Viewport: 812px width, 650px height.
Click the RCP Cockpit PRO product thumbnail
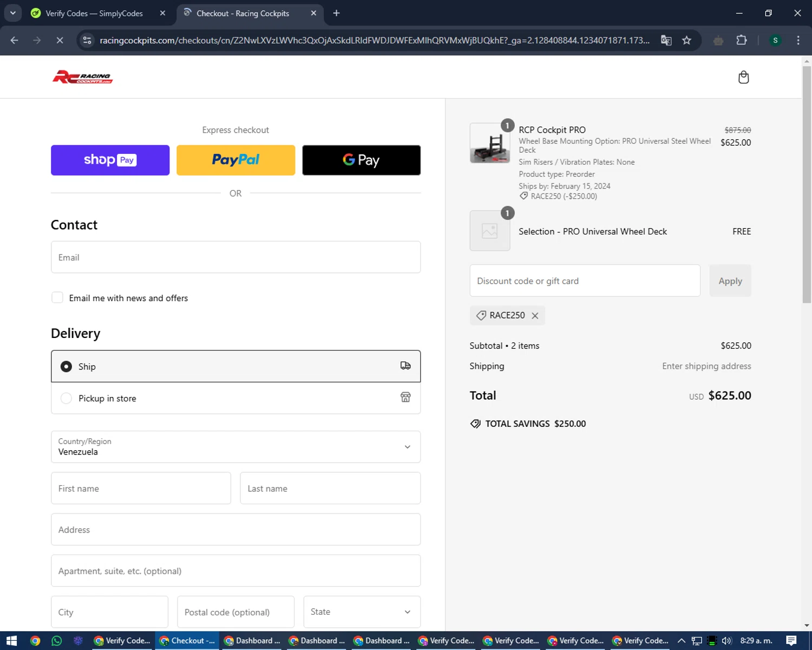(x=490, y=143)
